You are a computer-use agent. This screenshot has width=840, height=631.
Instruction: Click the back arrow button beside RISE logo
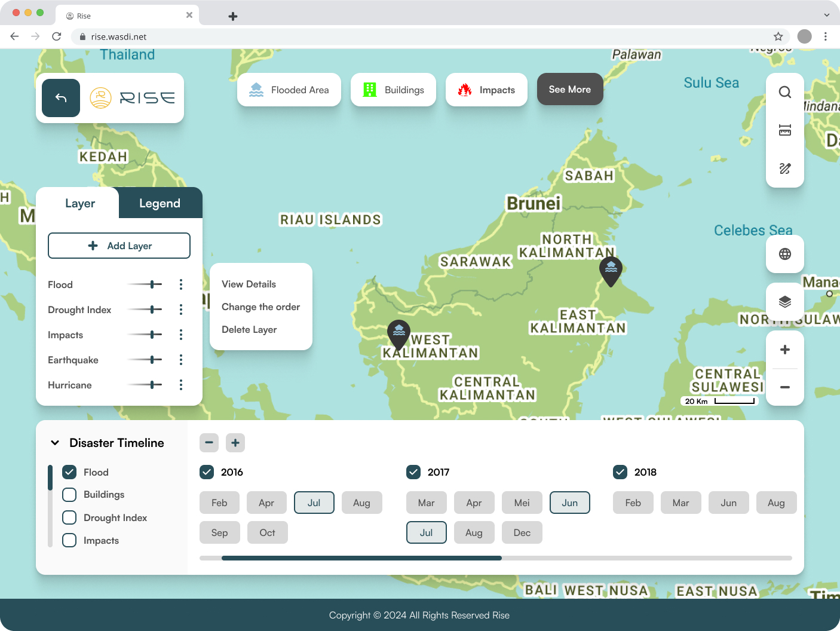point(61,98)
